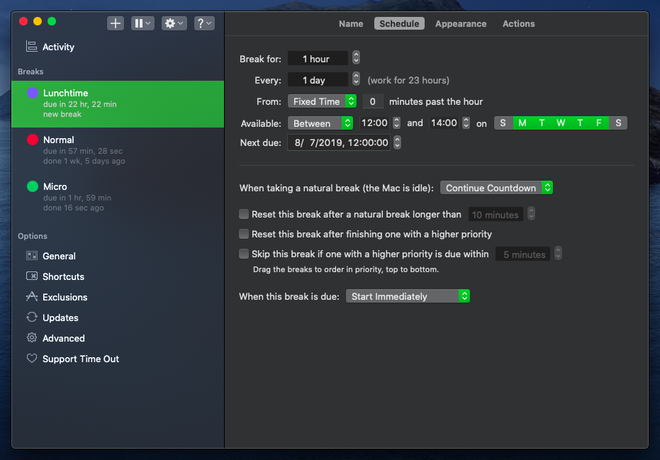Toggle Saturday in available days
This screenshot has height=460, width=660.
tap(618, 123)
